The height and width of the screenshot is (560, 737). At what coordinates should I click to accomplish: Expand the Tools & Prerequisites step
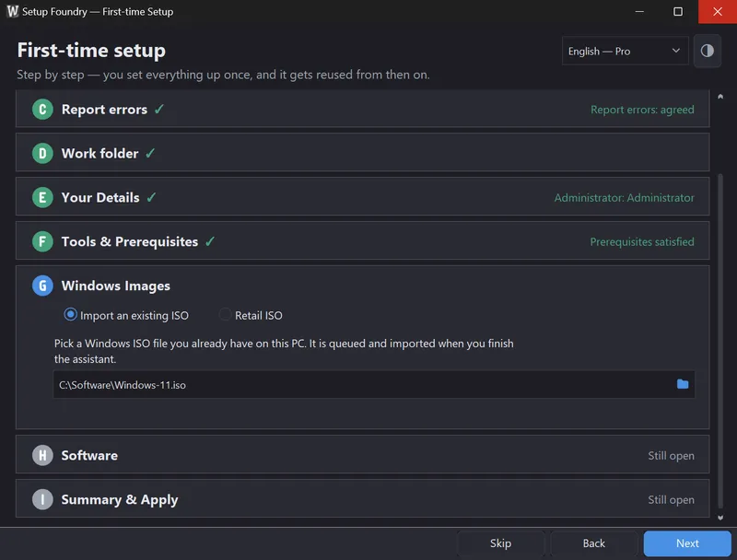tap(362, 241)
